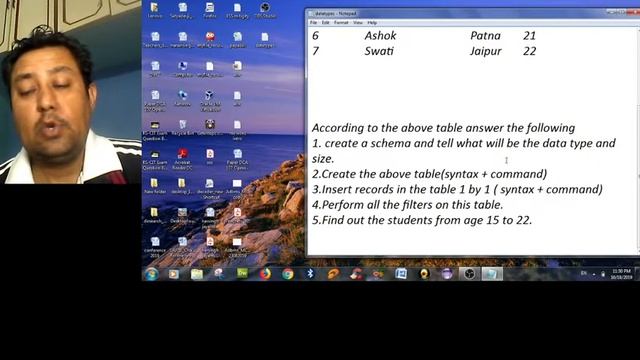
Task: Open Firefox from the taskbar
Action: pyautogui.click(x=265, y=274)
